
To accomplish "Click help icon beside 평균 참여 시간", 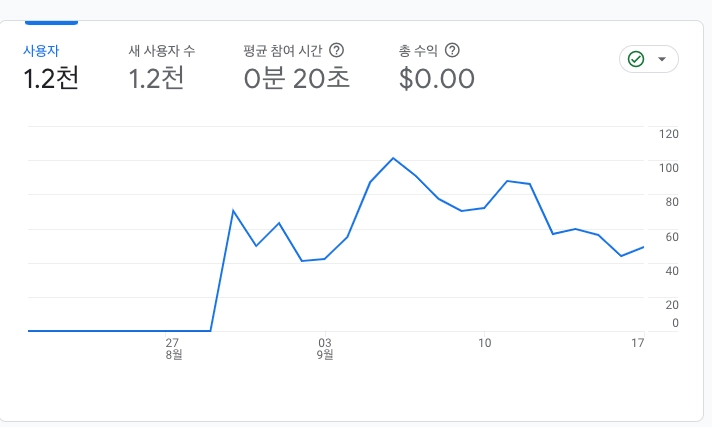I will (x=337, y=50).
